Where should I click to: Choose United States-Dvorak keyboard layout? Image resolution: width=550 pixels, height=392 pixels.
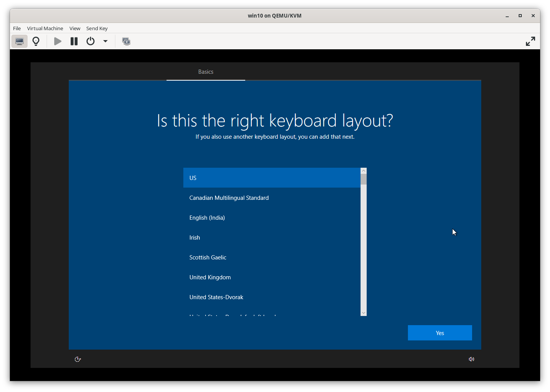click(272, 297)
